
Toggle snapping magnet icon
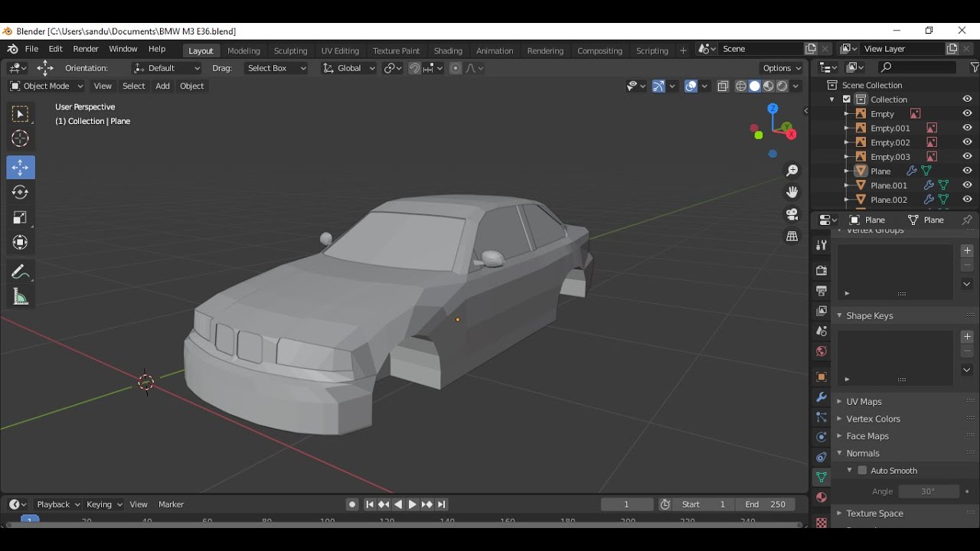[x=414, y=68]
